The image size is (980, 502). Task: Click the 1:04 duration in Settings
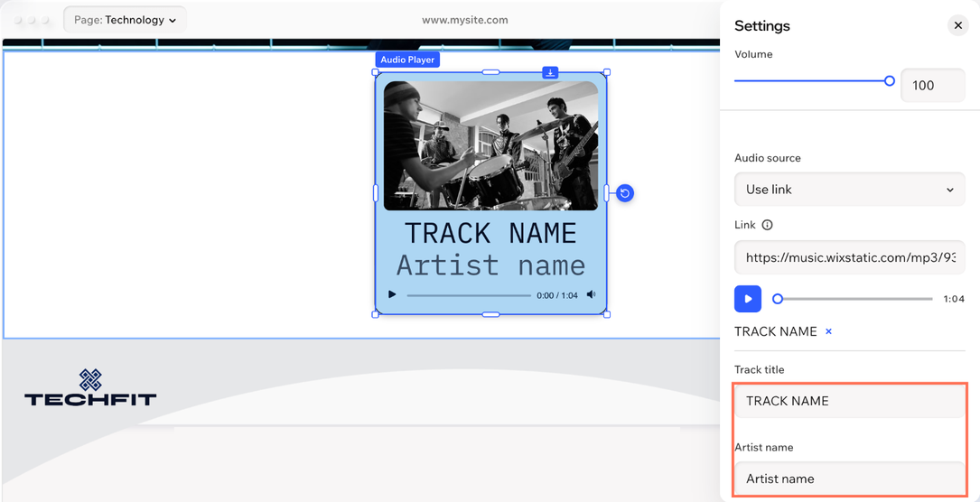(954, 299)
